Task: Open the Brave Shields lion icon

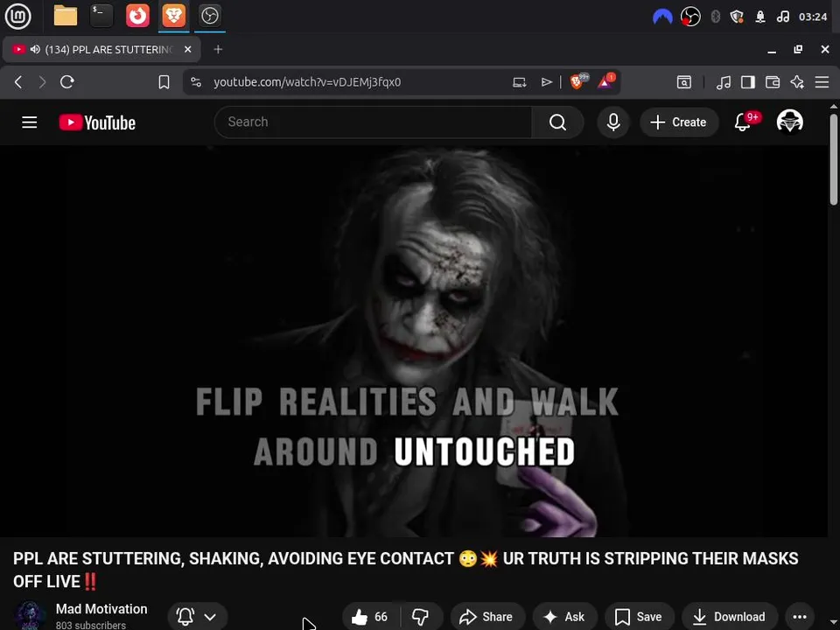Action: point(578,81)
